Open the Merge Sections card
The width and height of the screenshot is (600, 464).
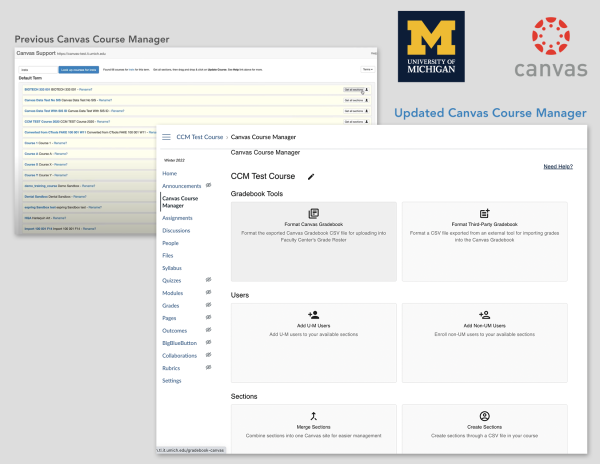click(314, 429)
